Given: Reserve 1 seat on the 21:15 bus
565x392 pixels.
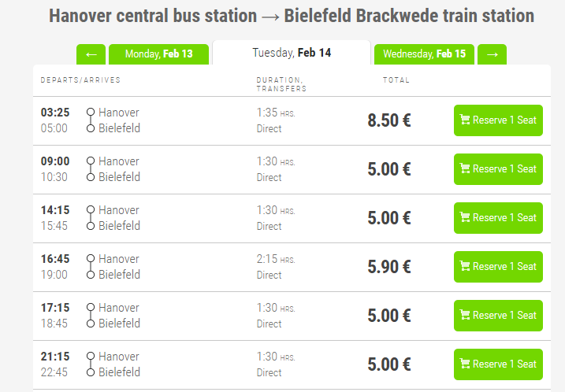Looking at the screenshot, I should pos(498,364).
